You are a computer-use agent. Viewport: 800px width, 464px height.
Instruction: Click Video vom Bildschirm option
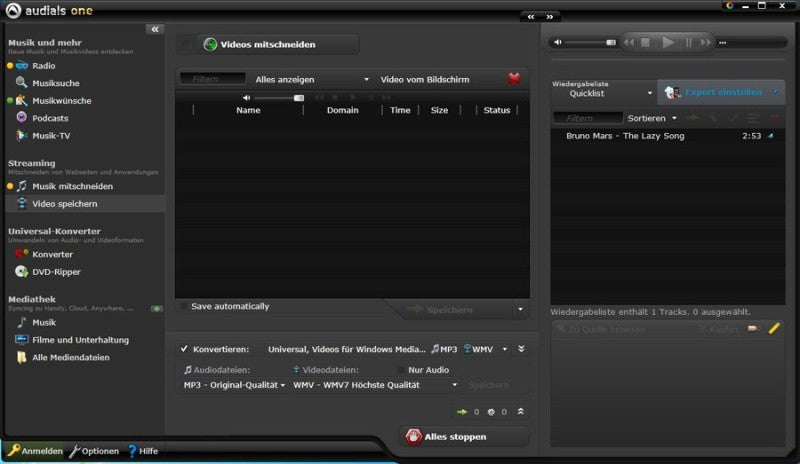click(x=424, y=80)
